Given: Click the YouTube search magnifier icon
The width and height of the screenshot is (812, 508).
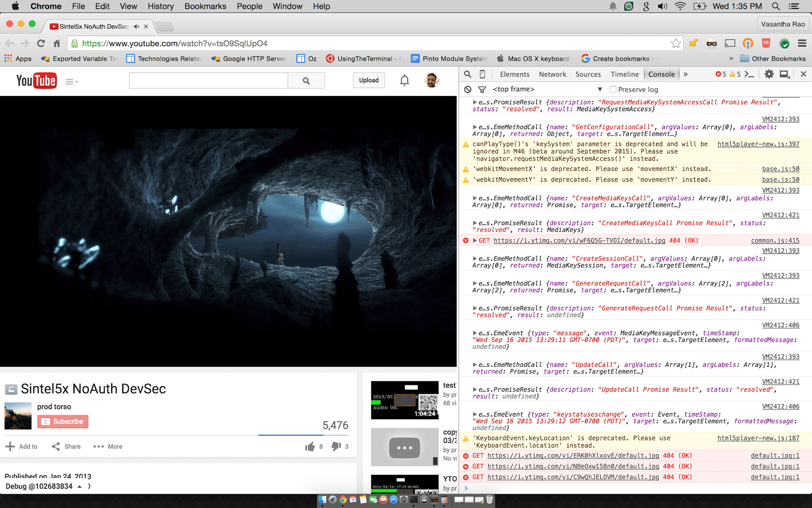Looking at the screenshot, I should [306, 80].
